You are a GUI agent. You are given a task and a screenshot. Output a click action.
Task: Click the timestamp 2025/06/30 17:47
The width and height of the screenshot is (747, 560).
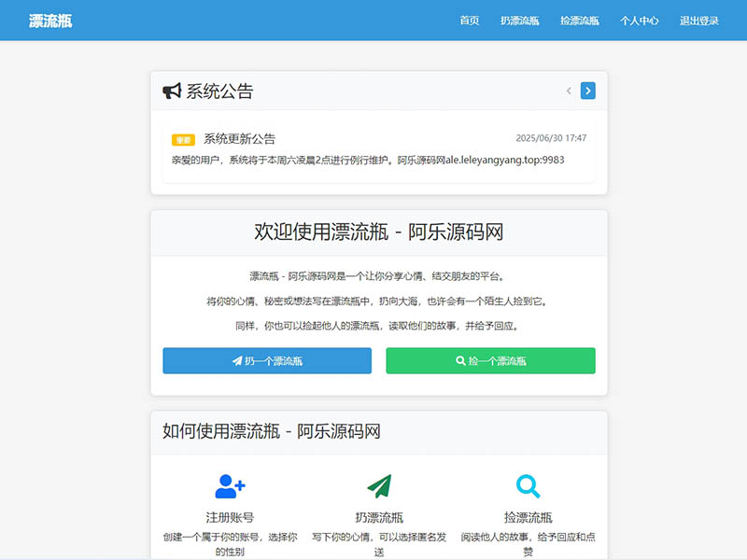551,138
